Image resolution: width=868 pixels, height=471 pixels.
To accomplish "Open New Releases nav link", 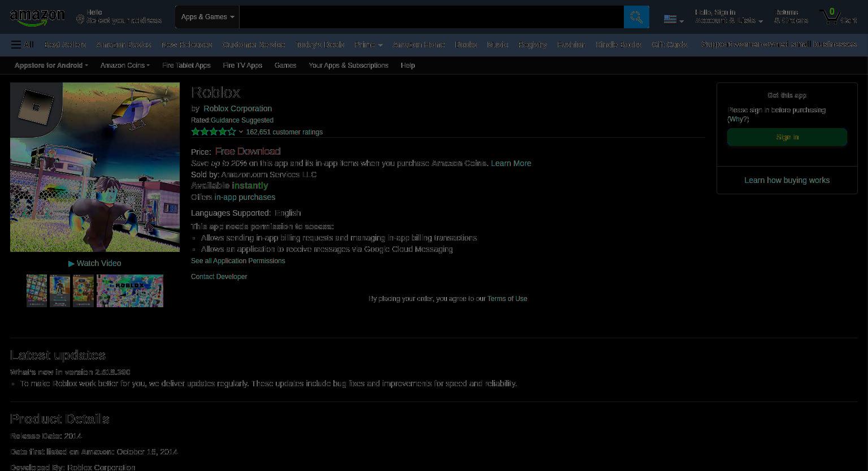I will click(x=186, y=45).
